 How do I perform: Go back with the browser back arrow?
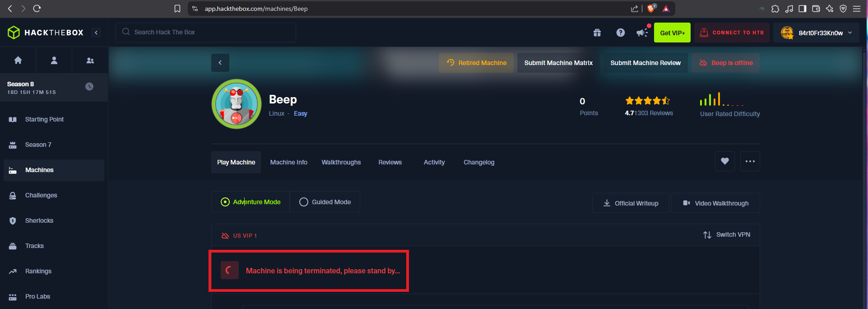click(x=10, y=9)
